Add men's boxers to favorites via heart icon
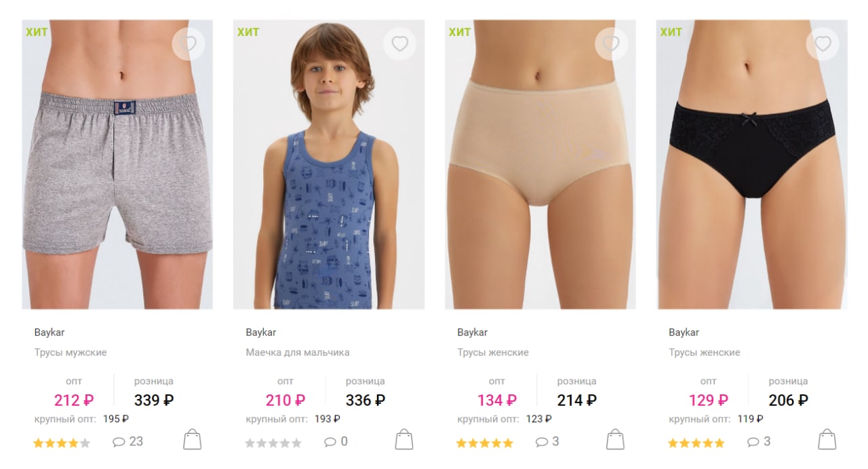 pos(189,44)
